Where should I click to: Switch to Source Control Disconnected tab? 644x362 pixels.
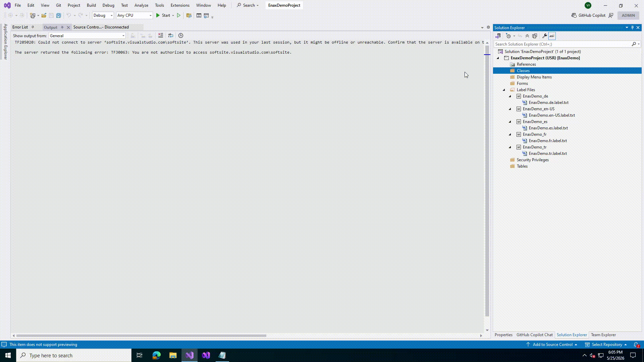101,27
